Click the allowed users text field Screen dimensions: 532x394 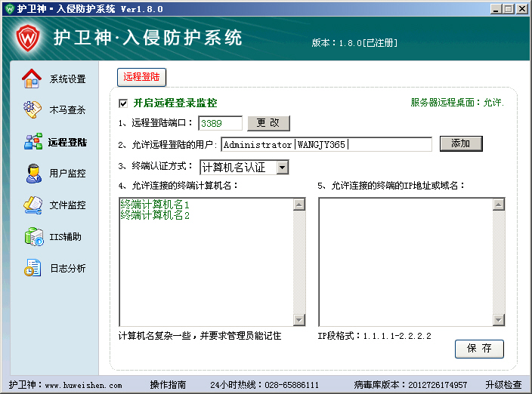(326, 144)
